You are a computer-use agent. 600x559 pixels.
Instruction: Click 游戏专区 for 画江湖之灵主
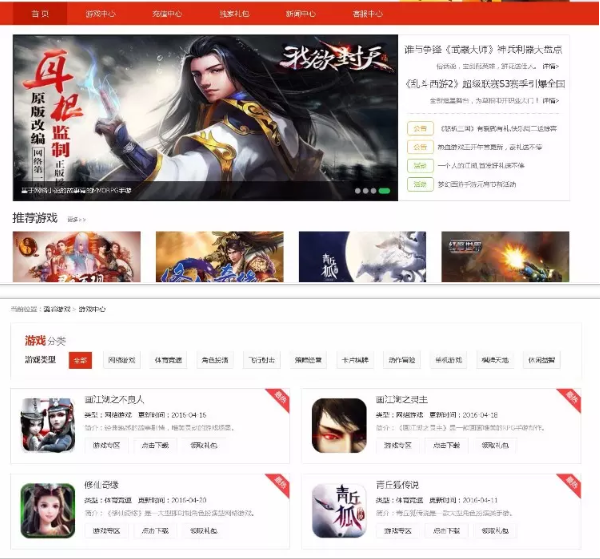click(x=398, y=445)
